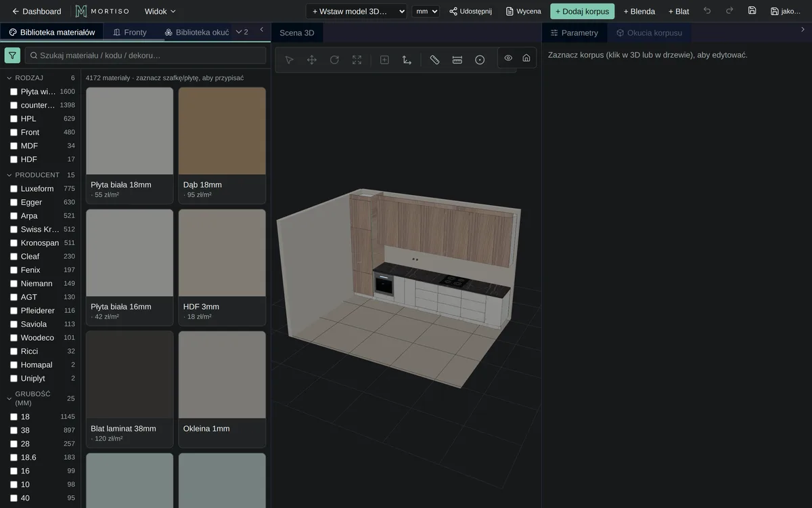Switch to Biblioteka okuć tab
Viewport: 812px width, 508px height.
coord(196,32)
